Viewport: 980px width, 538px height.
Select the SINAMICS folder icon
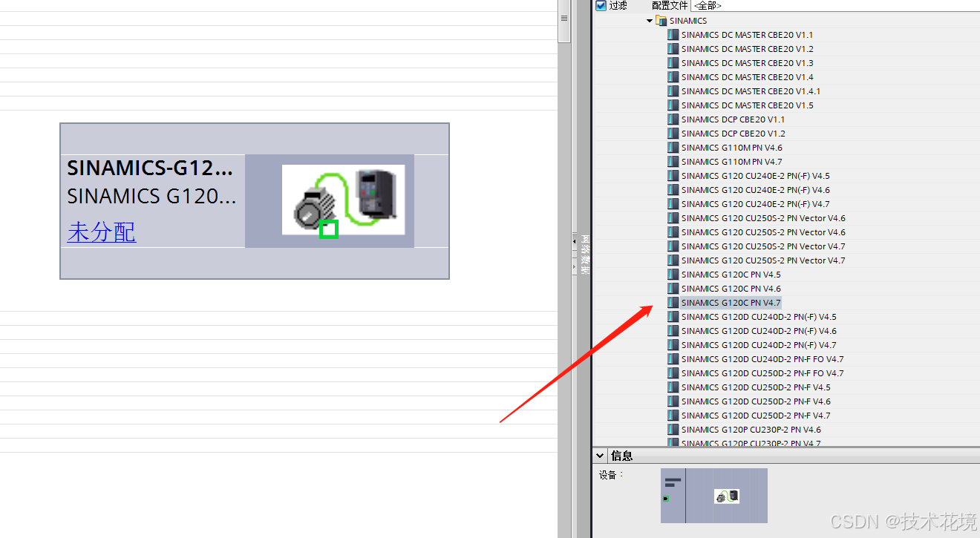661,21
